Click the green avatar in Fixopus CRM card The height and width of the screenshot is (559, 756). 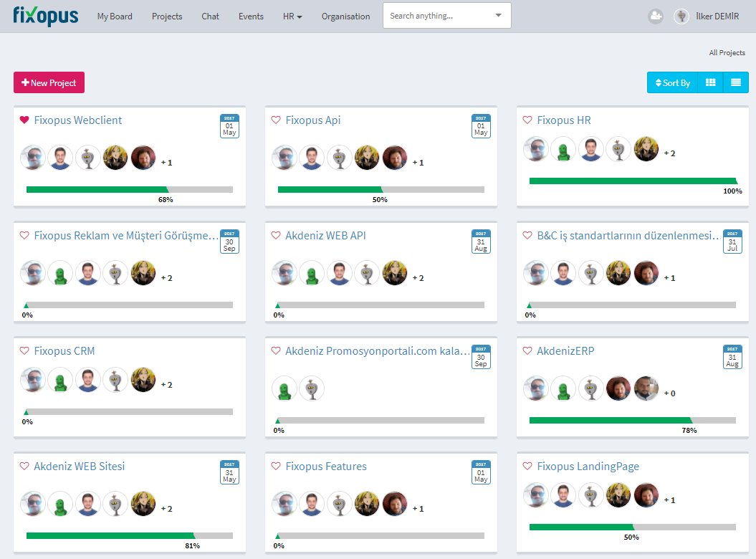pyautogui.click(x=60, y=380)
